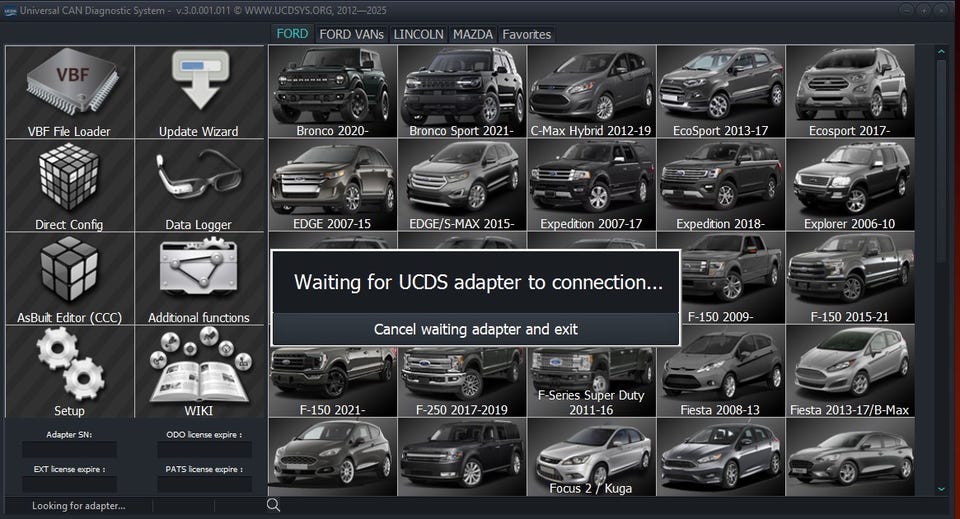The width and height of the screenshot is (960, 519).
Task: Choose the EDGE/S-MAX 2015- model
Action: 462,185
